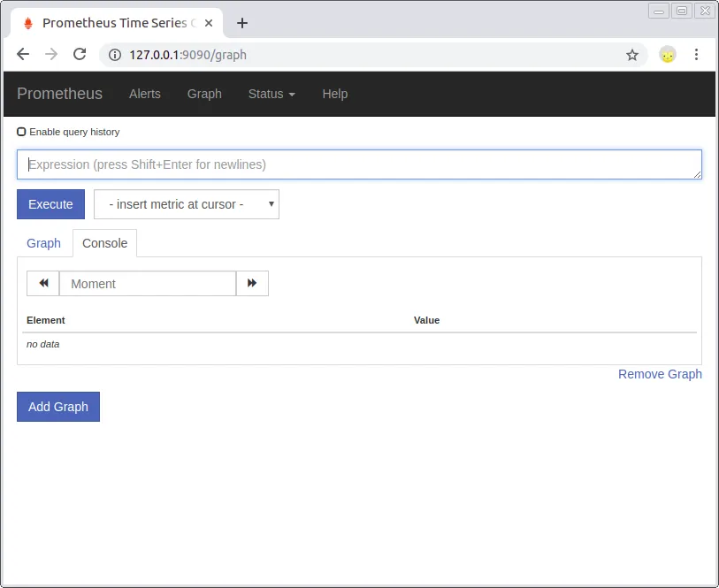View site information icon in address bar
This screenshot has height=588, width=719.
coord(115,55)
